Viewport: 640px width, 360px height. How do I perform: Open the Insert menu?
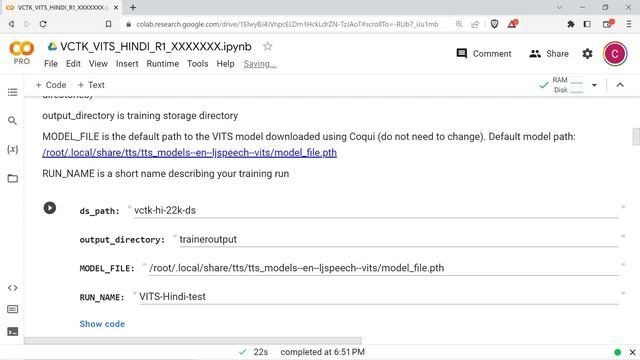(127, 64)
